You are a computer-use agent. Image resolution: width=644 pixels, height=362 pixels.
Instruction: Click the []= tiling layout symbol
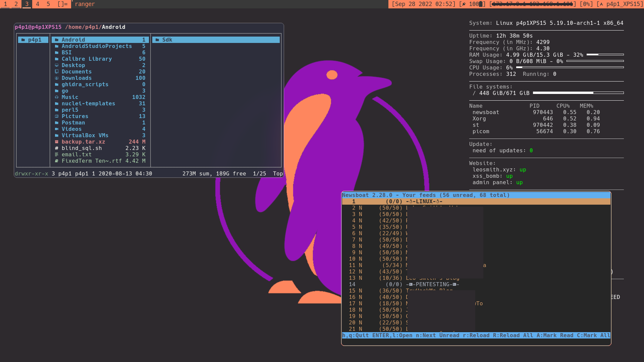(x=62, y=4)
